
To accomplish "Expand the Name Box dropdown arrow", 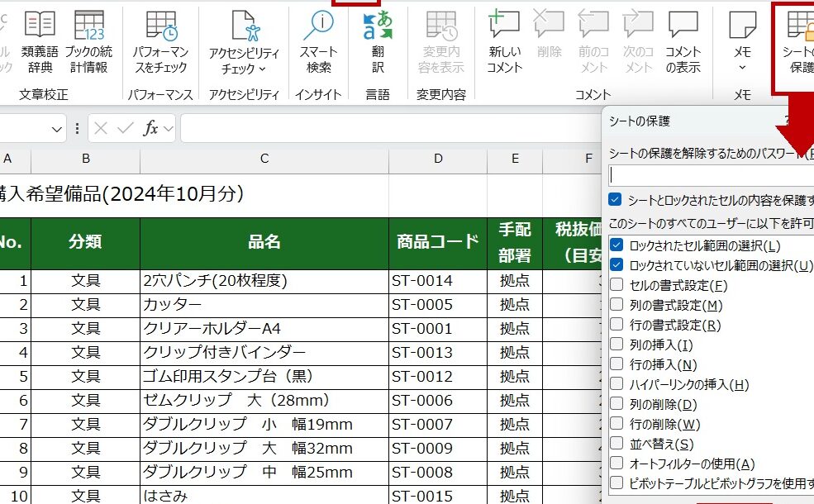I will point(57,129).
